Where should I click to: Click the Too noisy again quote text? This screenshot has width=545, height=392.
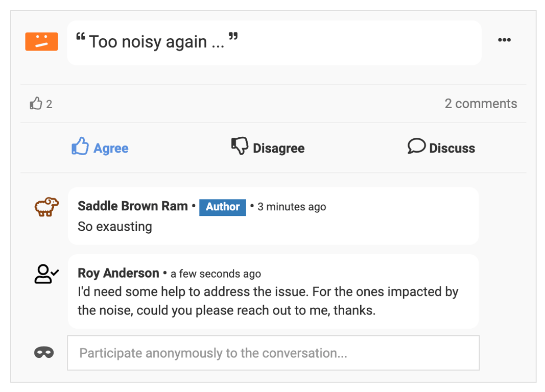point(157,42)
